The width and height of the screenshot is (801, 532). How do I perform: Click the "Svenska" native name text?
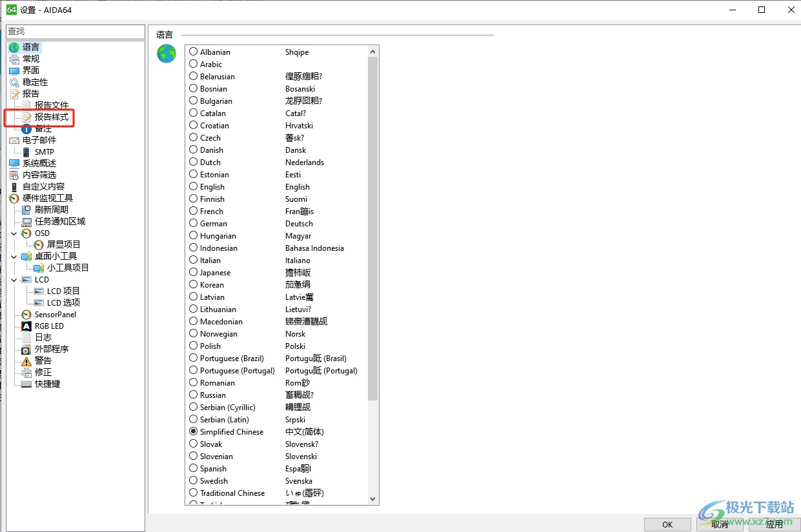(299, 480)
